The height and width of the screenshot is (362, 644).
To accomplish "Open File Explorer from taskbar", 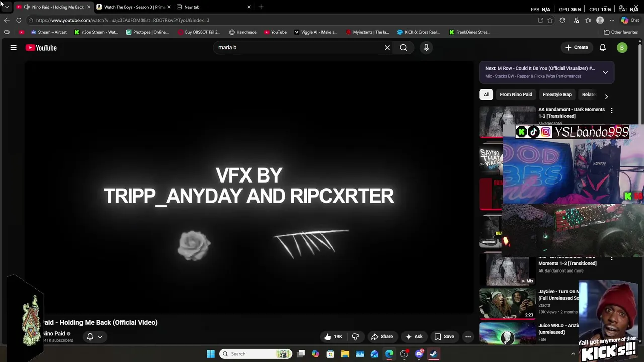I will pos(345,354).
